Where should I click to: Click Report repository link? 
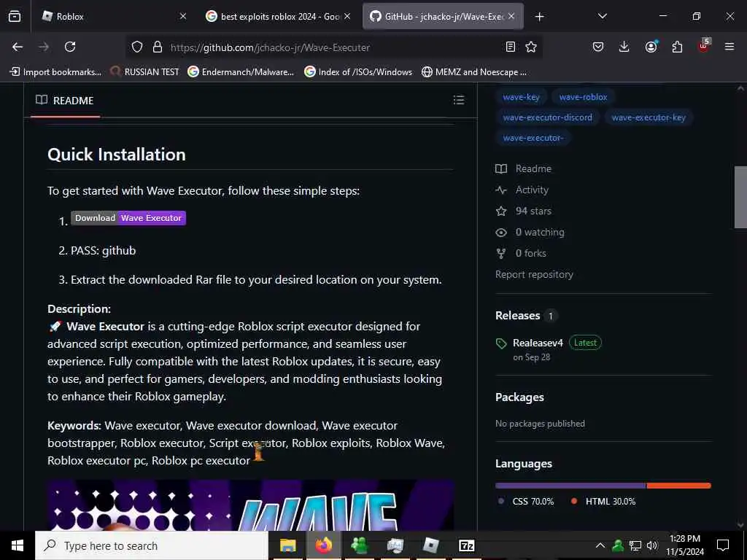click(x=534, y=275)
